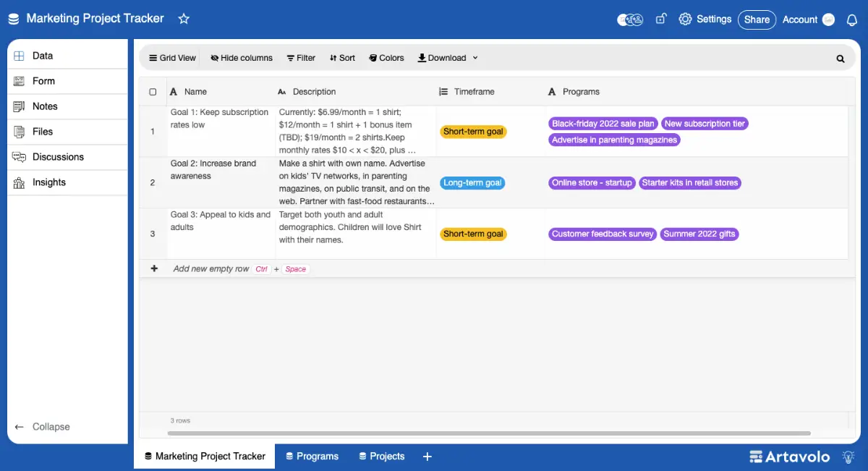Open search with the magnifier icon
This screenshot has height=471, width=868.
841,59
